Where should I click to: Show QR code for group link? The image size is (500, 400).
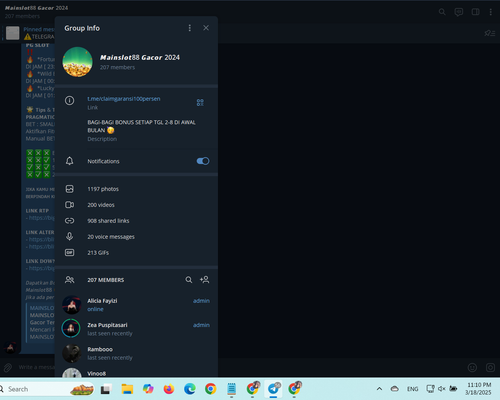[x=200, y=102]
